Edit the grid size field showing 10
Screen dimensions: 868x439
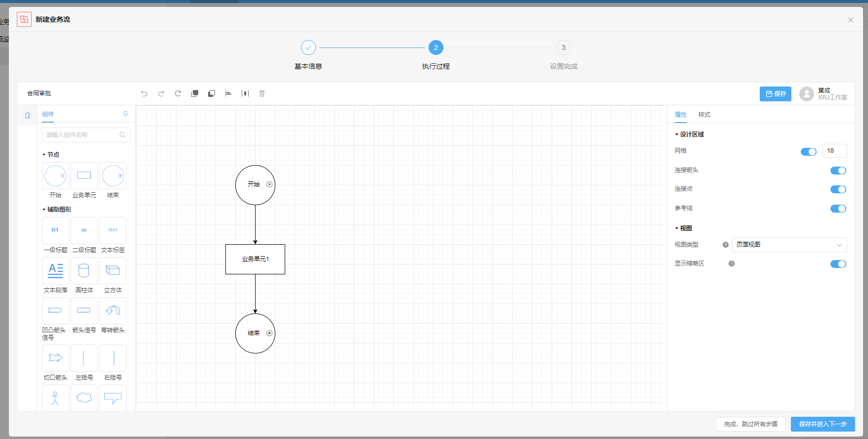(x=835, y=151)
